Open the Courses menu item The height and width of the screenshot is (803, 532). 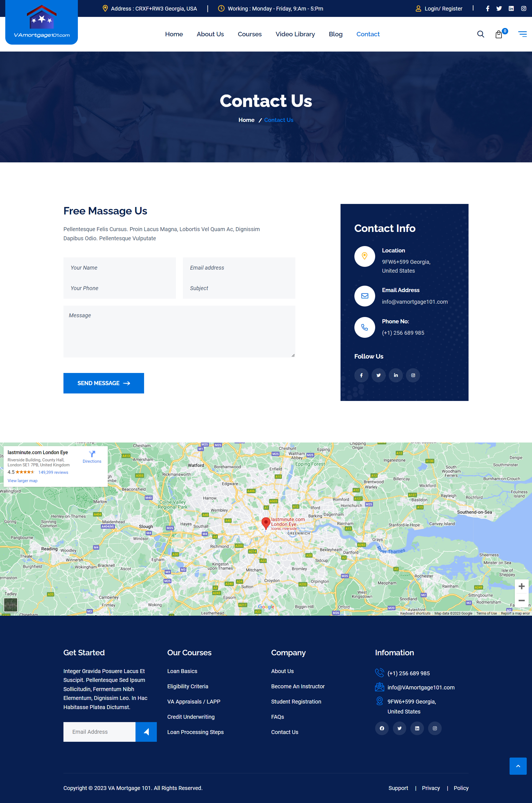tap(249, 34)
